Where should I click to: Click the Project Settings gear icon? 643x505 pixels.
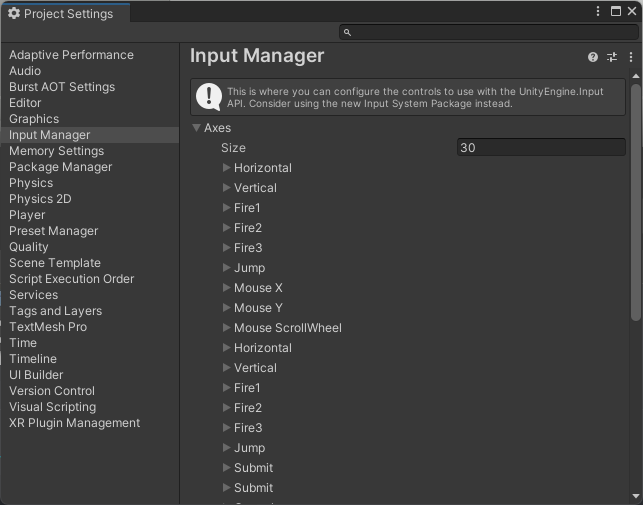[x=14, y=14]
